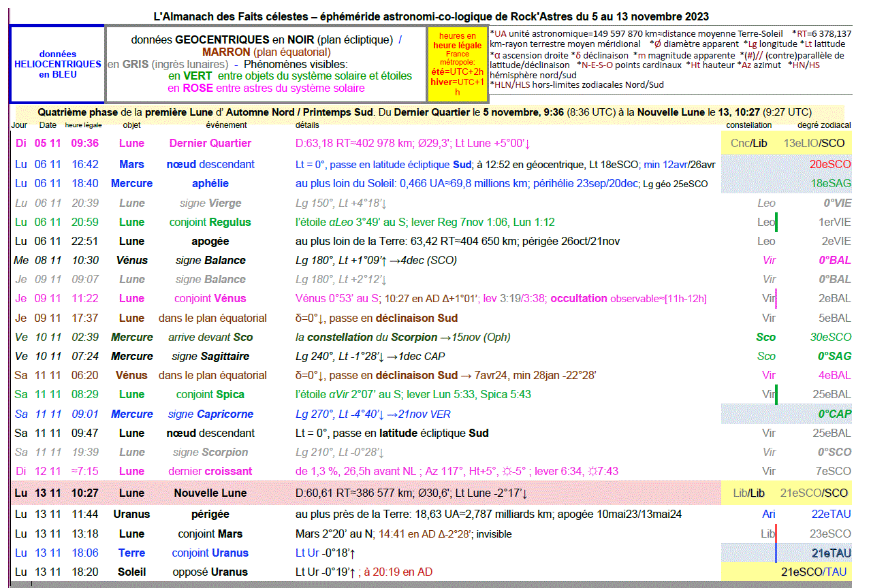Image resolution: width=871 pixels, height=588 pixels.
Task: Click the green "en VERT" legend line
Action: 289,76
